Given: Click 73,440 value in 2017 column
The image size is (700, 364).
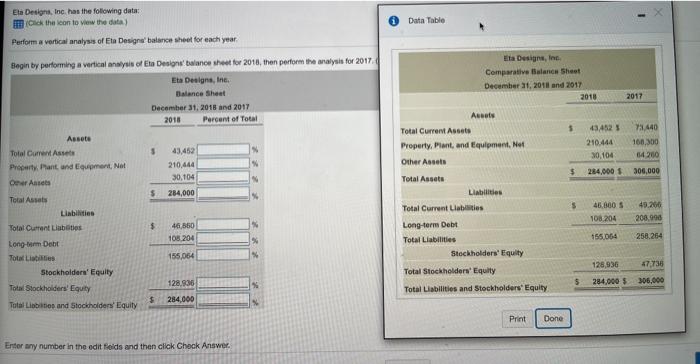Looking at the screenshot, I should [646, 128].
